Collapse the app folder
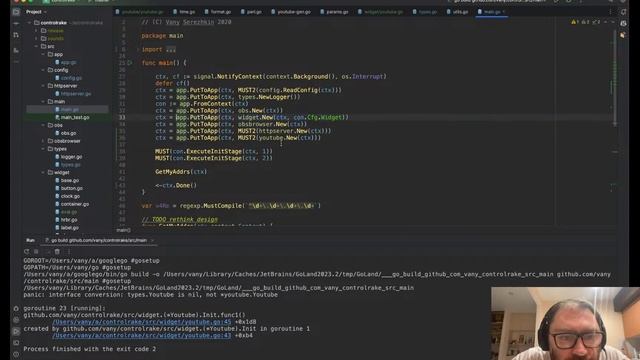The width and height of the screenshot is (640, 360). pos(43,54)
